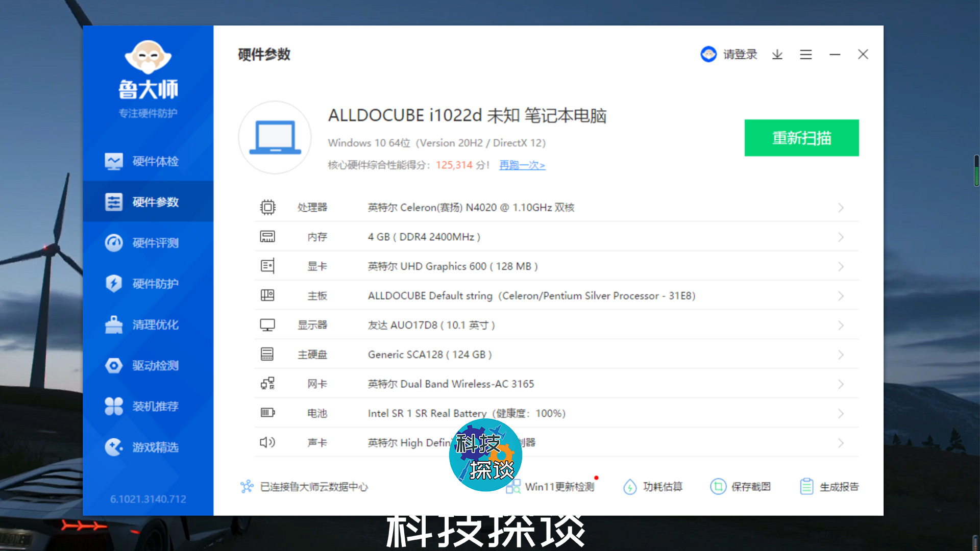
Task: Click the Intel SR 1 SR Real Battery text
Action: [467, 413]
